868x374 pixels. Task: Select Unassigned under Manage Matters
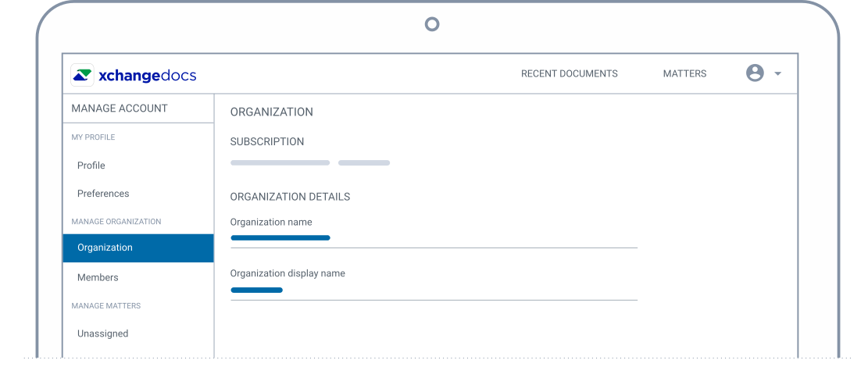[x=102, y=333]
